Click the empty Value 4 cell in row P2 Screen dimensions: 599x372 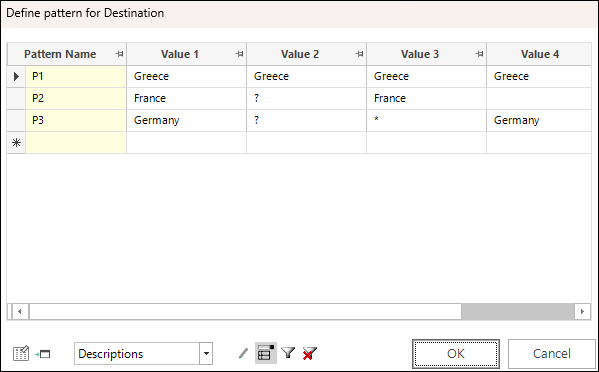tap(539, 99)
